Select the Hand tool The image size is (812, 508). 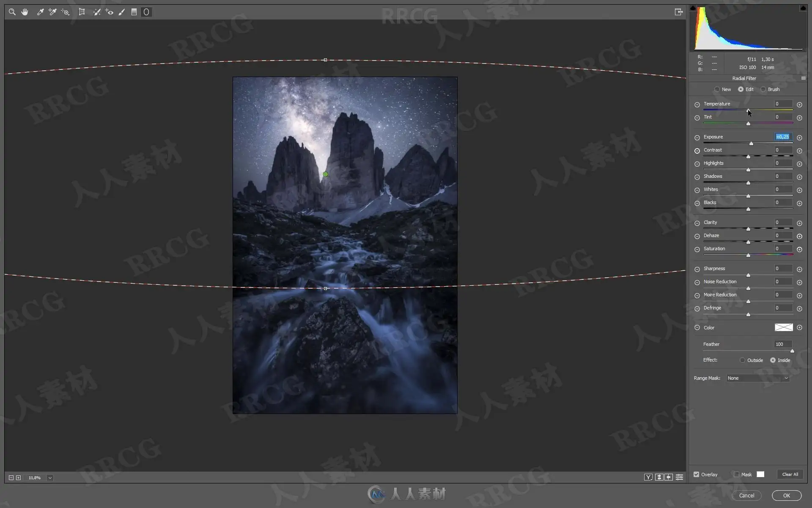pos(25,12)
